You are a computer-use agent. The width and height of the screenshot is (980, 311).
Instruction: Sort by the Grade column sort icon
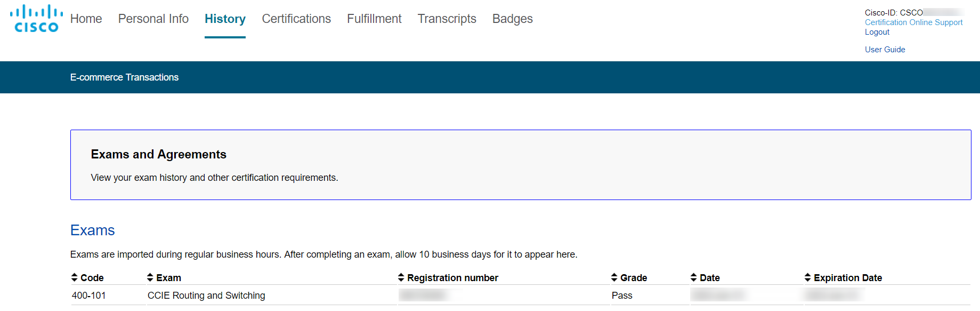click(614, 277)
